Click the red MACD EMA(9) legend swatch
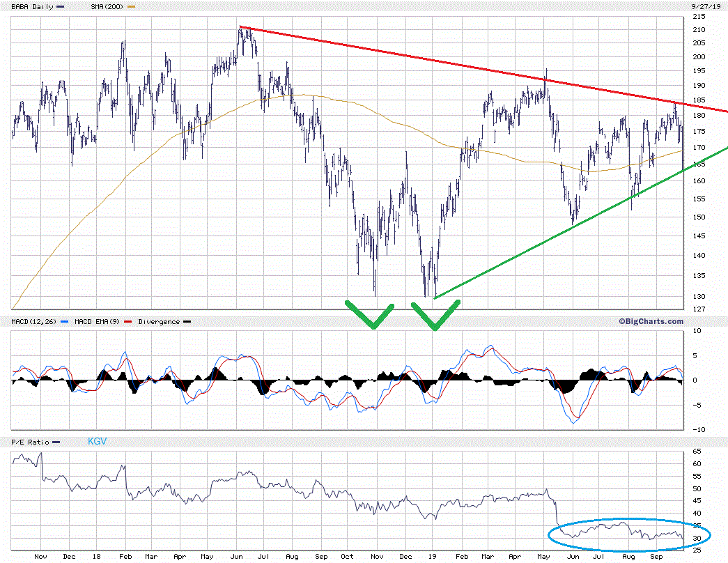728x563 pixels. click(x=127, y=322)
